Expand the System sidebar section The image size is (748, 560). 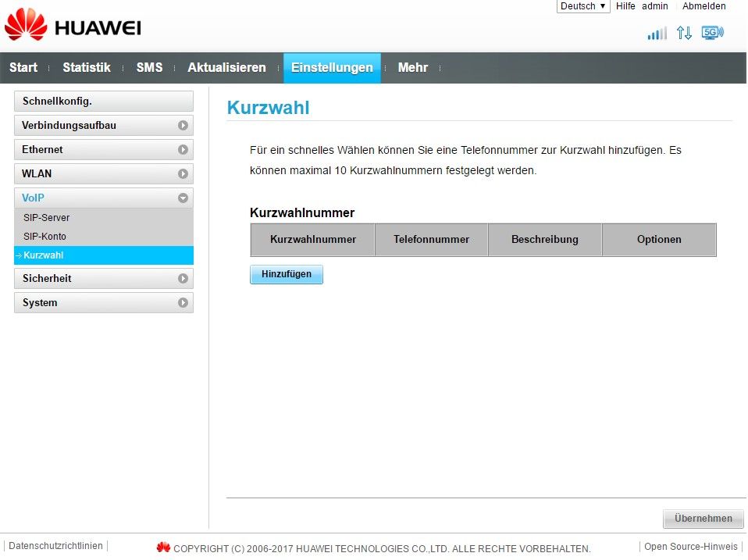[x=103, y=302]
